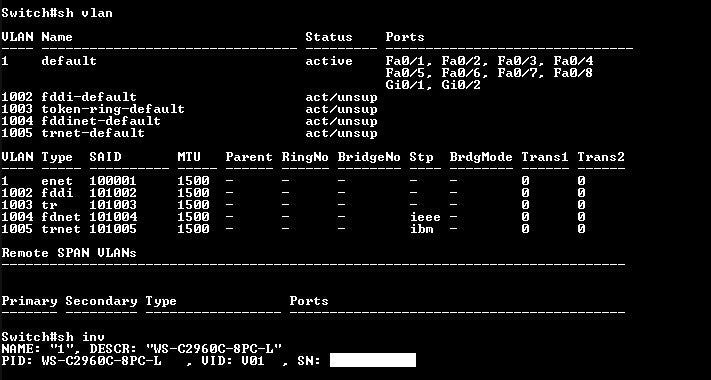This screenshot has width=711, height=380.
Task: Select SAID value '101004'
Action: point(112,217)
